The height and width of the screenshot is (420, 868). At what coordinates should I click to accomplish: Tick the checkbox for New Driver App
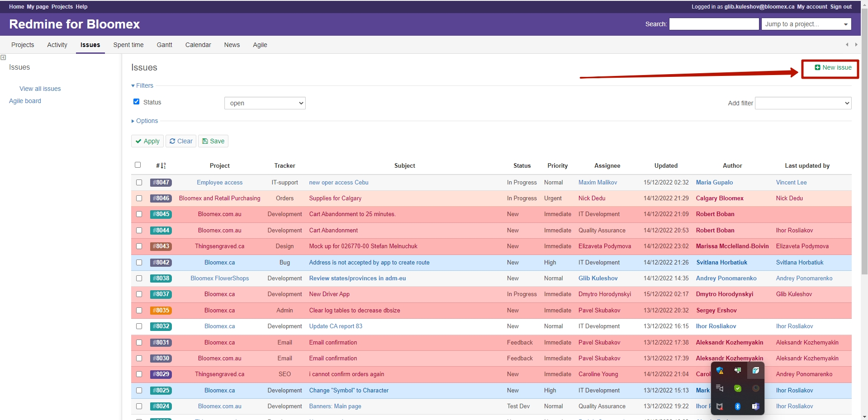(139, 294)
